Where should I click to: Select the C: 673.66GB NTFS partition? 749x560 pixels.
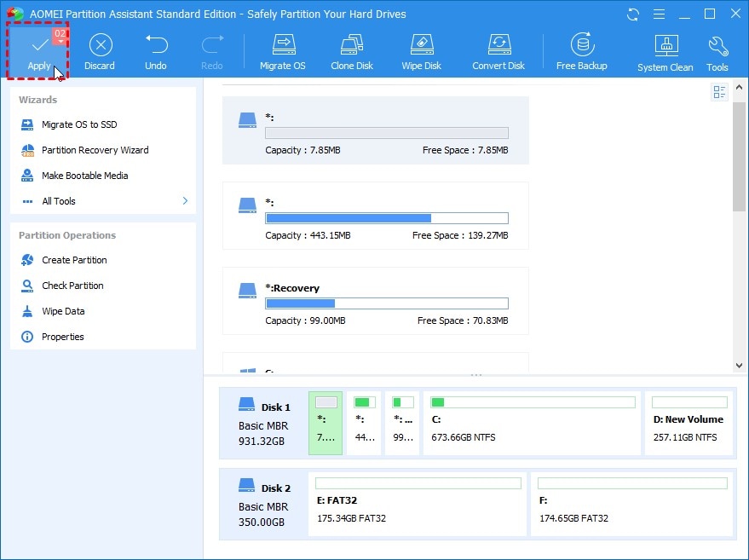[532, 423]
